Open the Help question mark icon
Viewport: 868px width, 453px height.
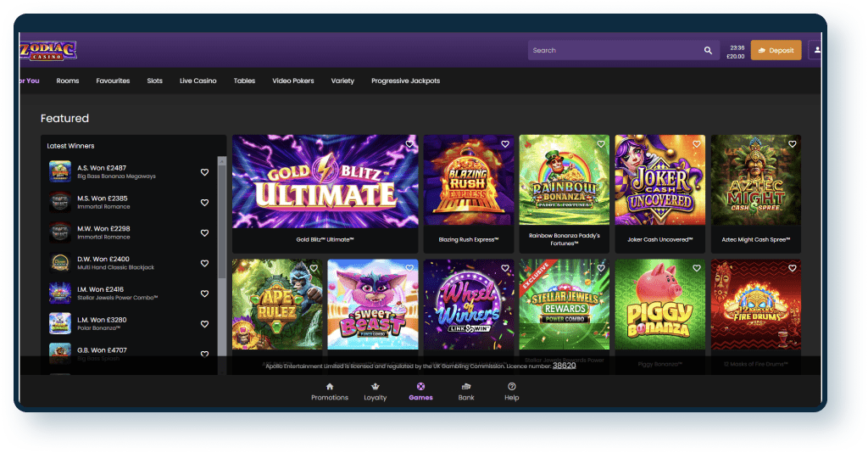coord(511,387)
